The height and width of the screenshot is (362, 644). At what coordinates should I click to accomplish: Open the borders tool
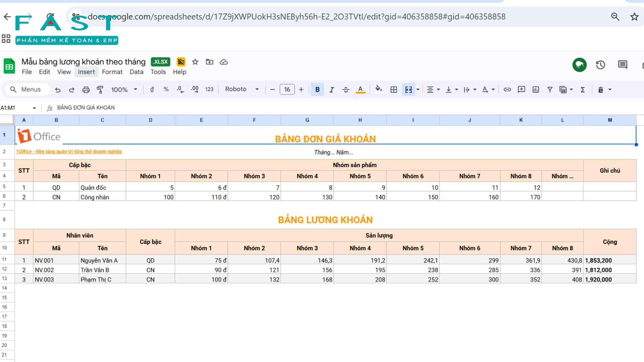(x=393, y=89)
